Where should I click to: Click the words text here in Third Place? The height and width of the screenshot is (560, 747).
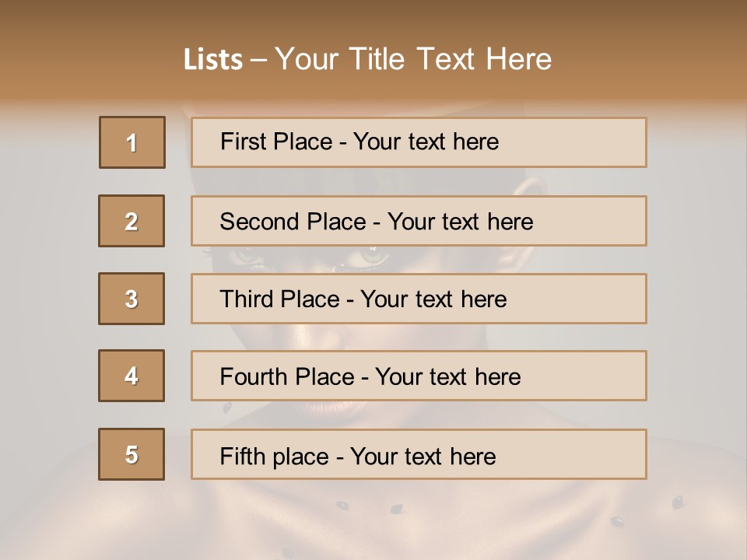(x=461, y=299)
